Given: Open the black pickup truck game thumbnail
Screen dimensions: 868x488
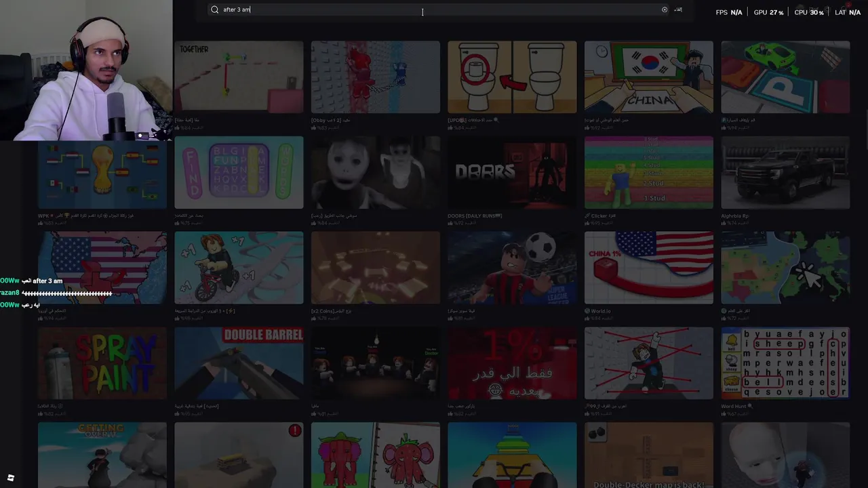Looking at the screenshot, I should coord(785,172).
